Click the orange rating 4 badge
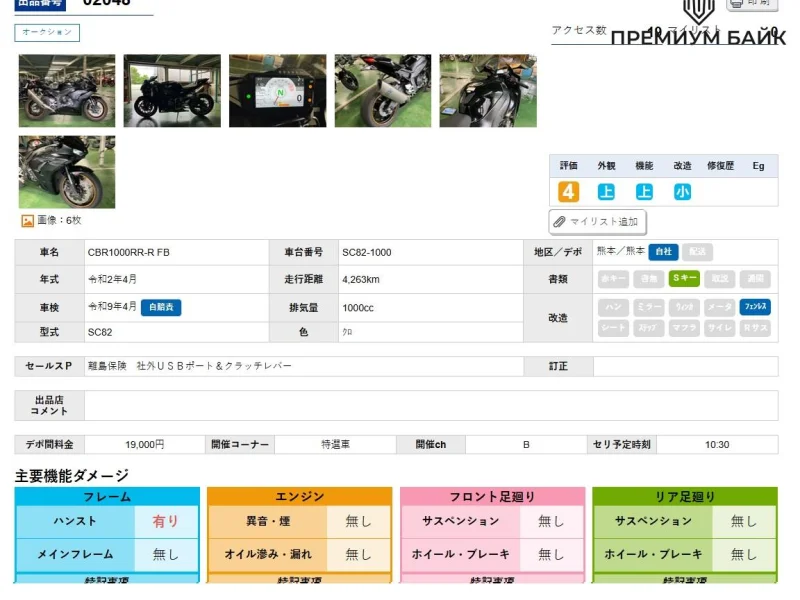The image size is (800, 600). [568, 192]
